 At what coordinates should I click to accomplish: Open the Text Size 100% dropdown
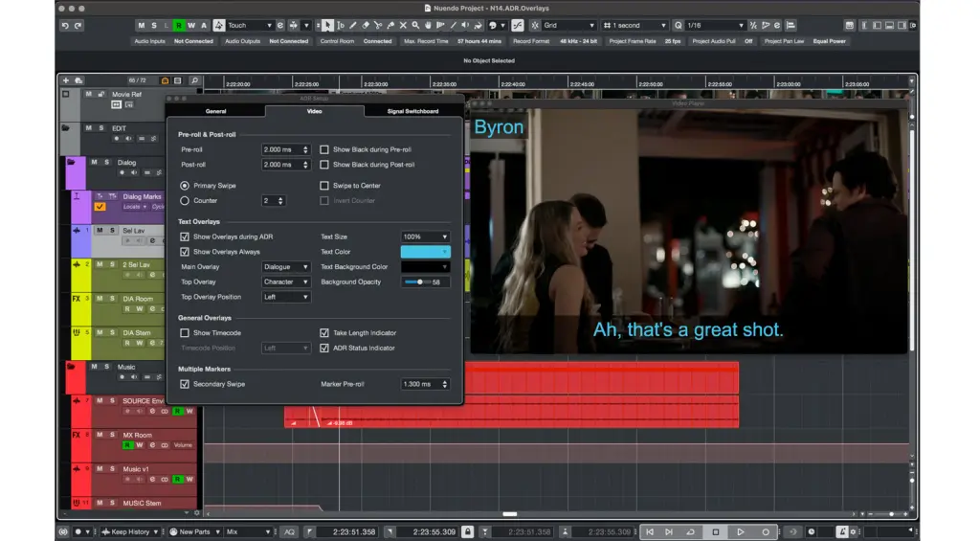[x=424, y=237]
